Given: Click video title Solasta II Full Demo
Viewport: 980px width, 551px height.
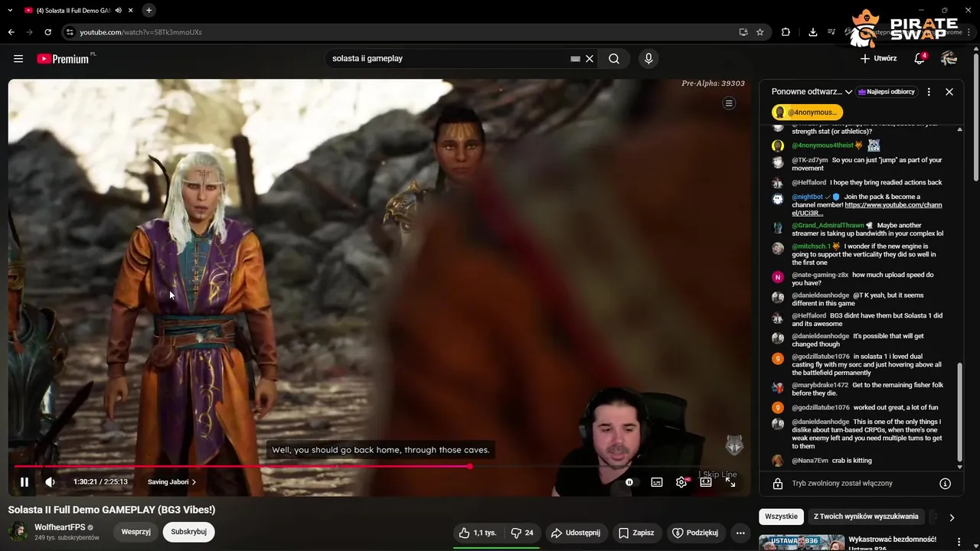Looking at the screenshot, I should (x=112, y=510).
